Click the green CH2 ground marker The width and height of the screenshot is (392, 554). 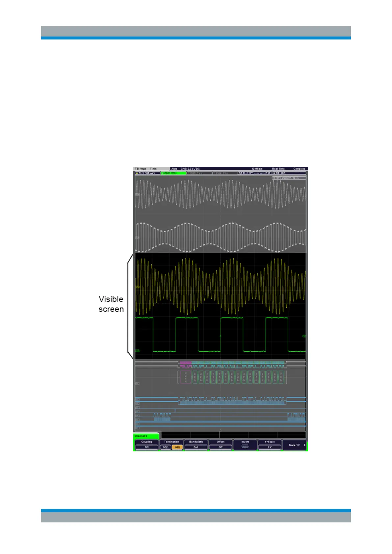(x=138, y=351)
